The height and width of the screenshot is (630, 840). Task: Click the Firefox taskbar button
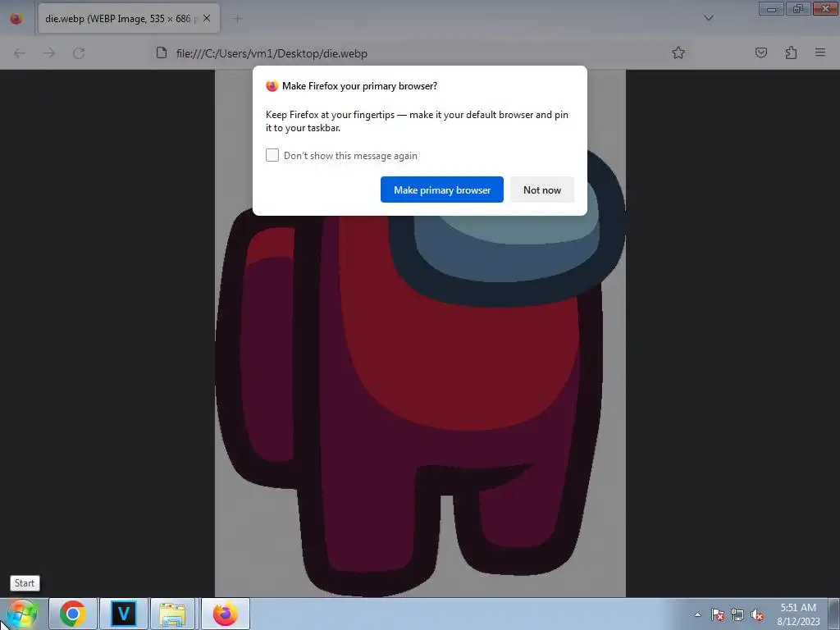pos(226,614)
